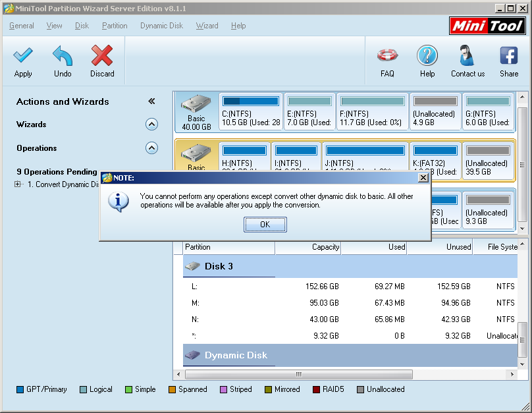This screenshot has width=532, height=413.
Task: Expand pending operation 1 Convert Dynamic Disk
Action: (x=17, y=184)
